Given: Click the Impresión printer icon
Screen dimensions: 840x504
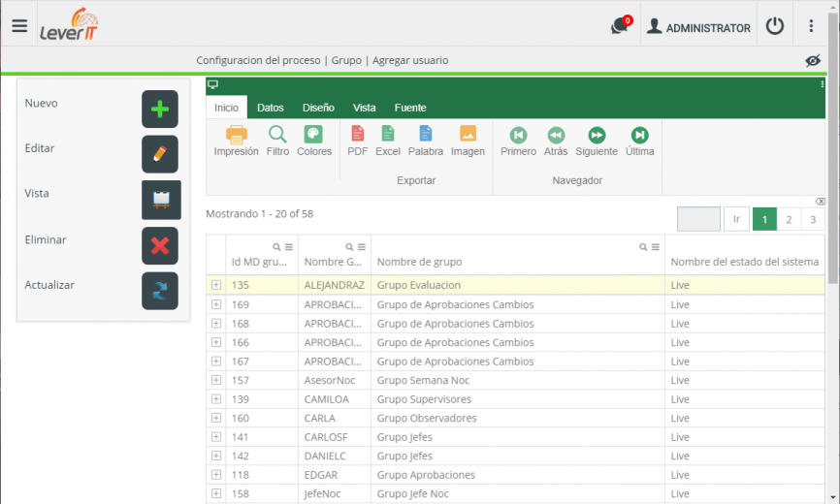Looking at the screenshot, I should [x=236, y=141].
